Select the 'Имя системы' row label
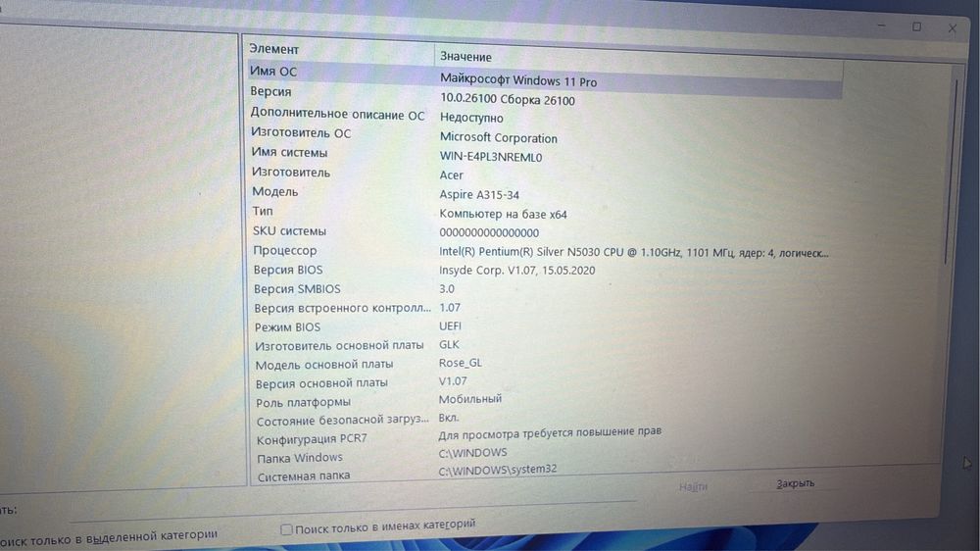The image size is (980, 551). pos(289,153)
